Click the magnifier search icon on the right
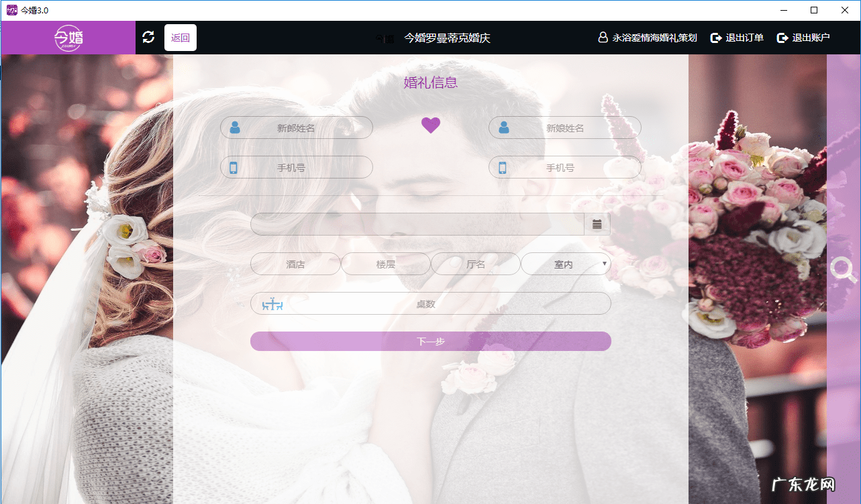Screen dimensions: 861x504 [x=843, y=270]
